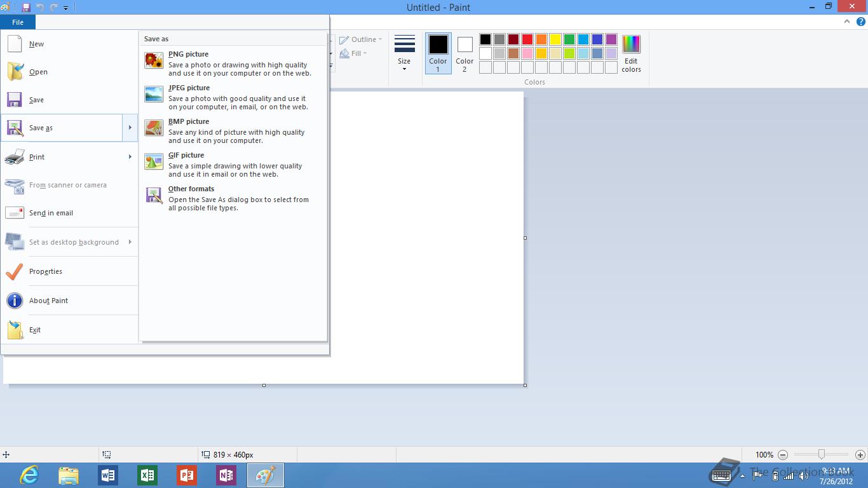Screen dimensions: 868x488
Task: Click the GIF picture icon
Action: pos(154,161)
